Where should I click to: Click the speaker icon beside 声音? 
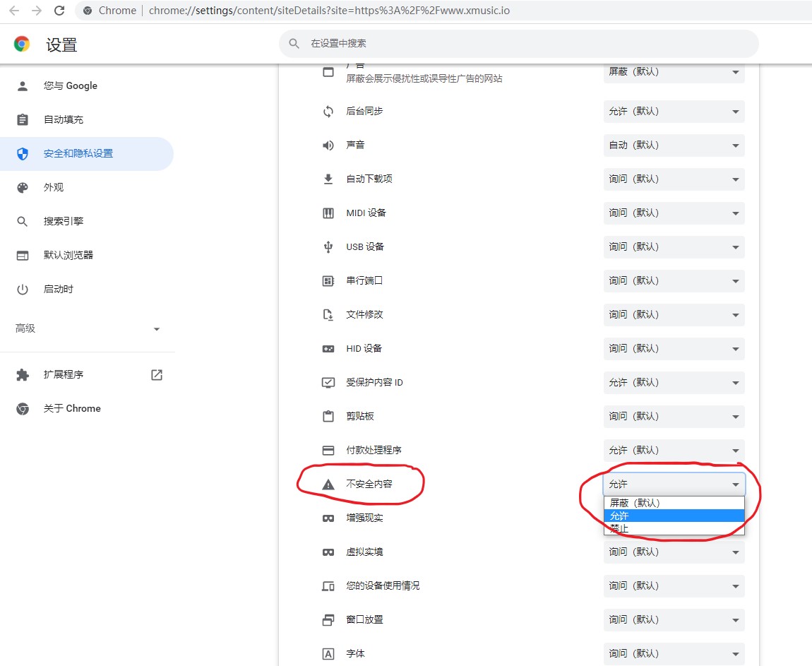click(x=328, y=145)
